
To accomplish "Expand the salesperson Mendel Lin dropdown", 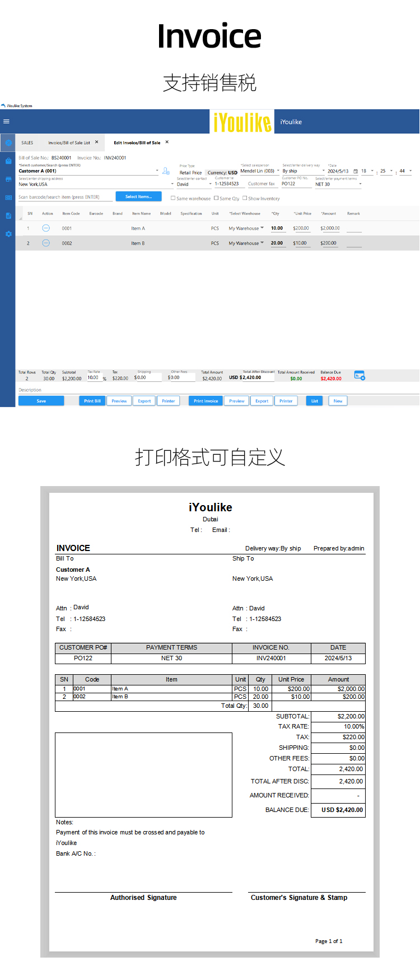I will click(x=278, y=171).
